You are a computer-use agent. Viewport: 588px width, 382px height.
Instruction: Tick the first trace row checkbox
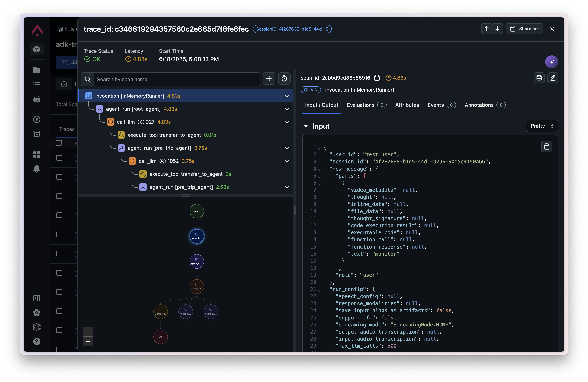coord(59,158)
